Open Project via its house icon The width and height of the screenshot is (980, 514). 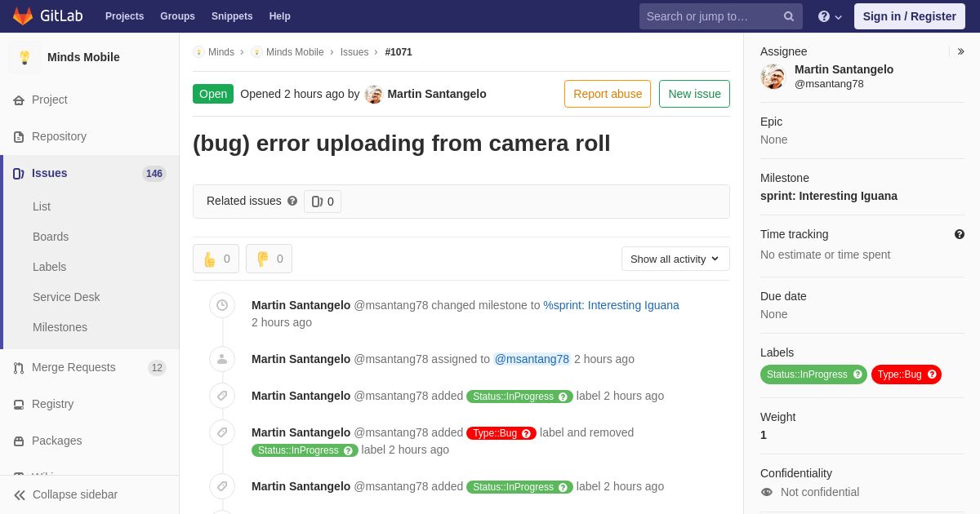[19, 100]
